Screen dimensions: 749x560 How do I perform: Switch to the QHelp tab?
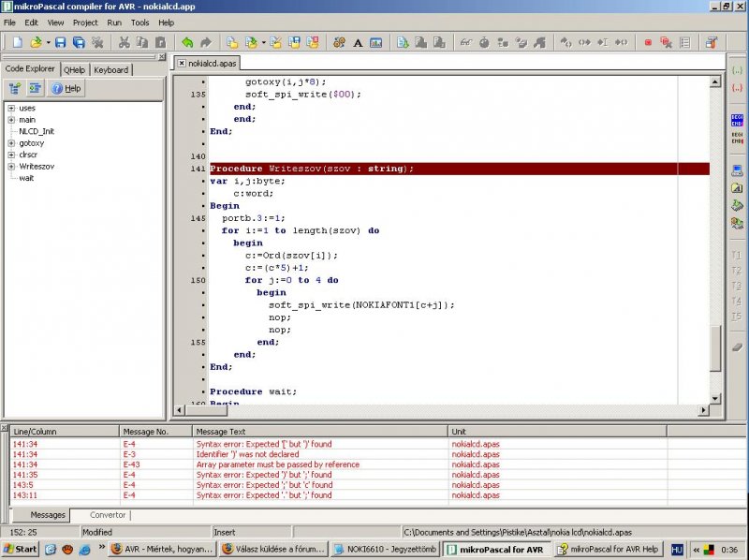click(x=74, y=69)
